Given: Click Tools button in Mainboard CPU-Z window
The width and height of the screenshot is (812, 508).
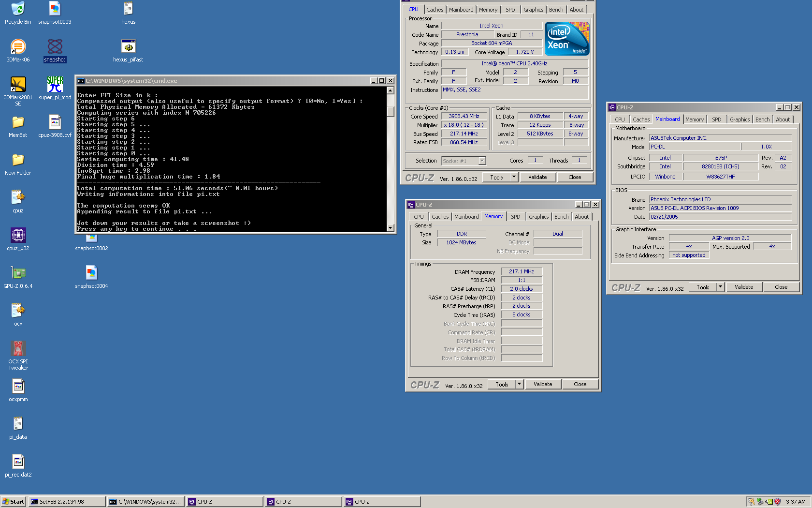Looking at the screenshot, I should pos(703,287).
